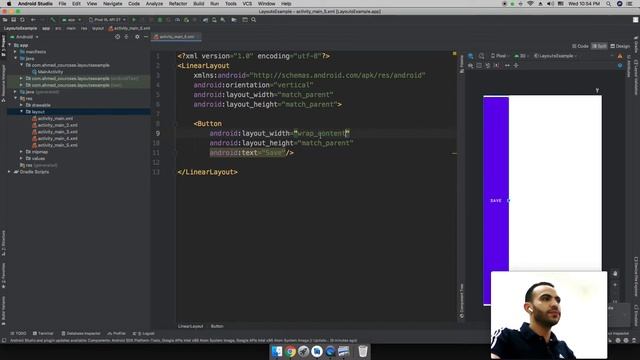Click the Debug app bug icon
This screenshot has width=640, height=360.
click(160, 20)
